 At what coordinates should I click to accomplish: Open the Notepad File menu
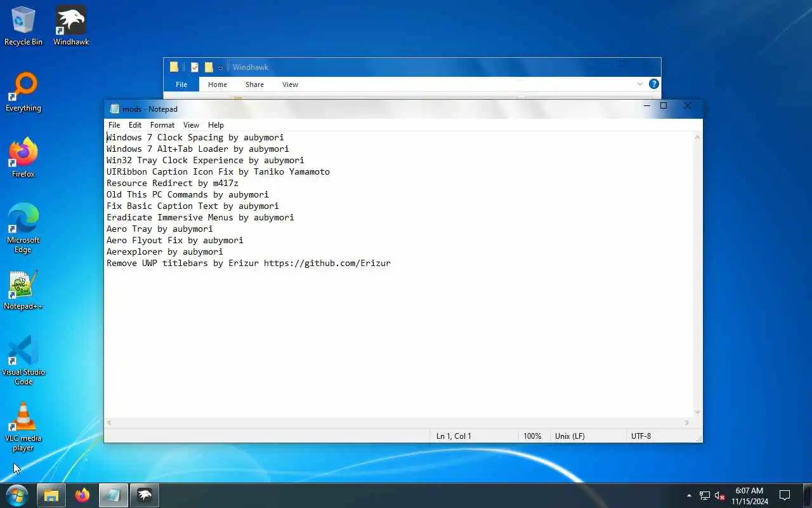pos(114,125)
